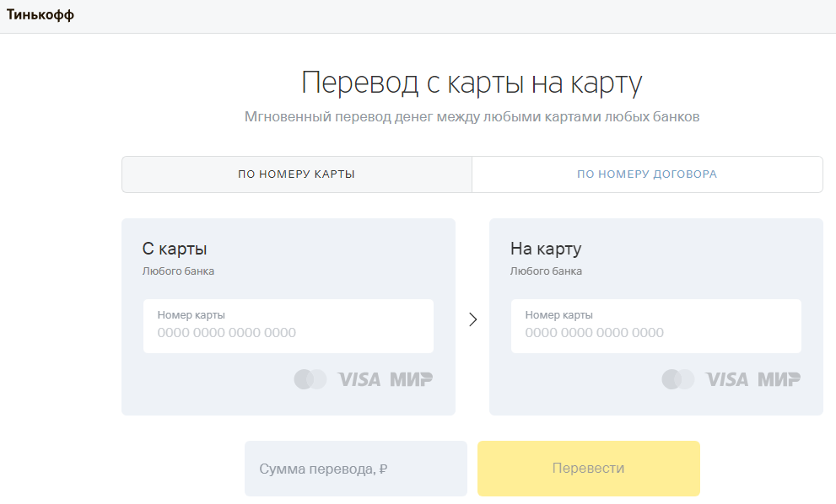Click the Мгновенный перевод денег subtitle text
This screenshot has height=504, width=836.
(x=472, y=116)
